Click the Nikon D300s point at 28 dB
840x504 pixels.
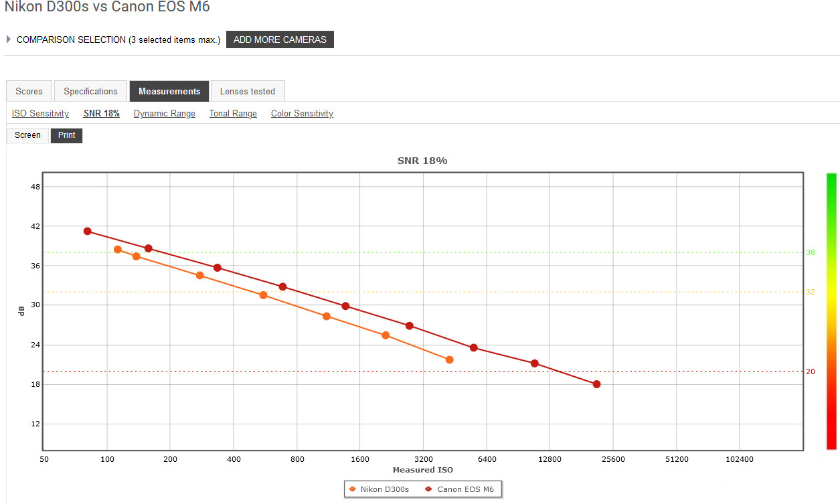[x=327, y=317]
